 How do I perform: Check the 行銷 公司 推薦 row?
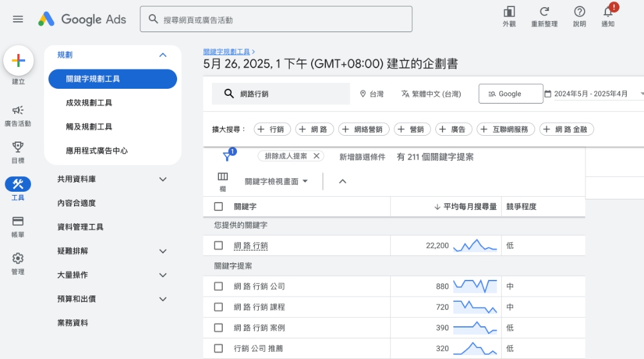click(x=218, y=348)
